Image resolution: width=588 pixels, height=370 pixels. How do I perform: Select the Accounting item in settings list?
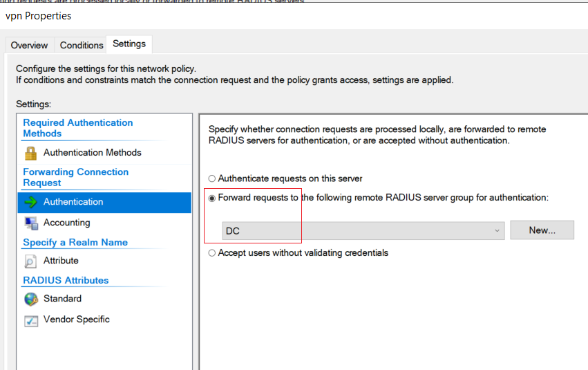(x=104, y=223)
